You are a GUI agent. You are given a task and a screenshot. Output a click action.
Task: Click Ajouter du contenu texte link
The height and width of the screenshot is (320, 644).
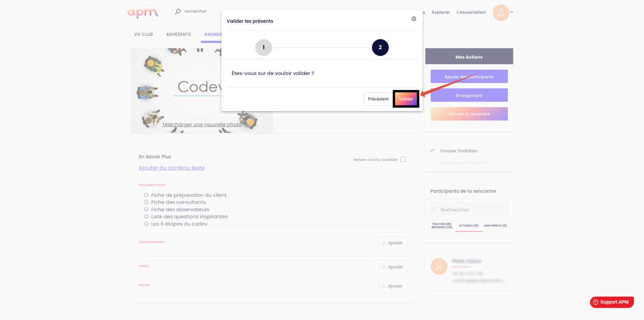click(x=172, y=168)
